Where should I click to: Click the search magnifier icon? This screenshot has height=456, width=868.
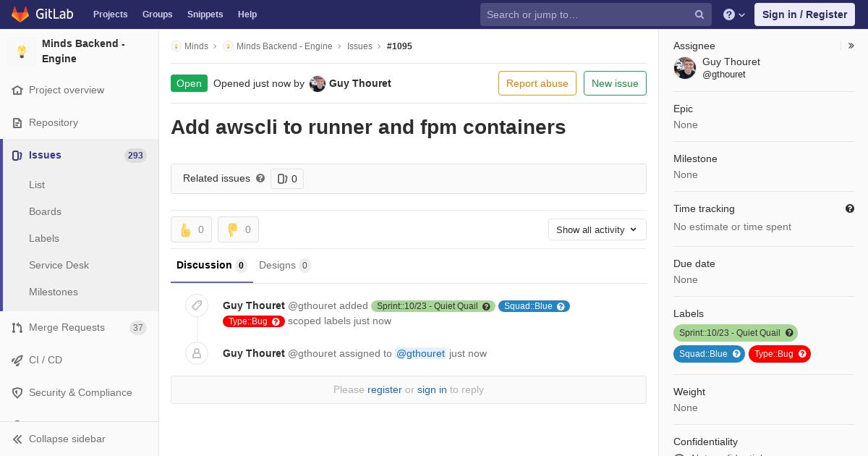coord(699,14)
